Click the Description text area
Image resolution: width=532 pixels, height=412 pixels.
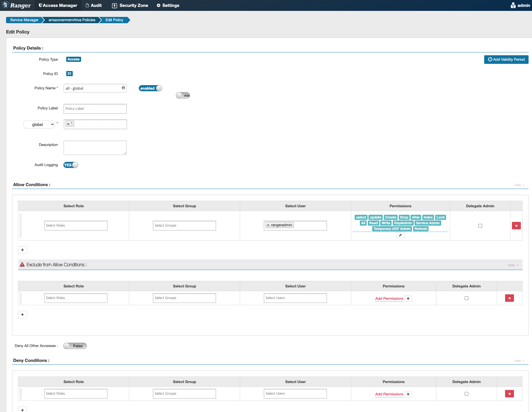[x=95, y=148]
